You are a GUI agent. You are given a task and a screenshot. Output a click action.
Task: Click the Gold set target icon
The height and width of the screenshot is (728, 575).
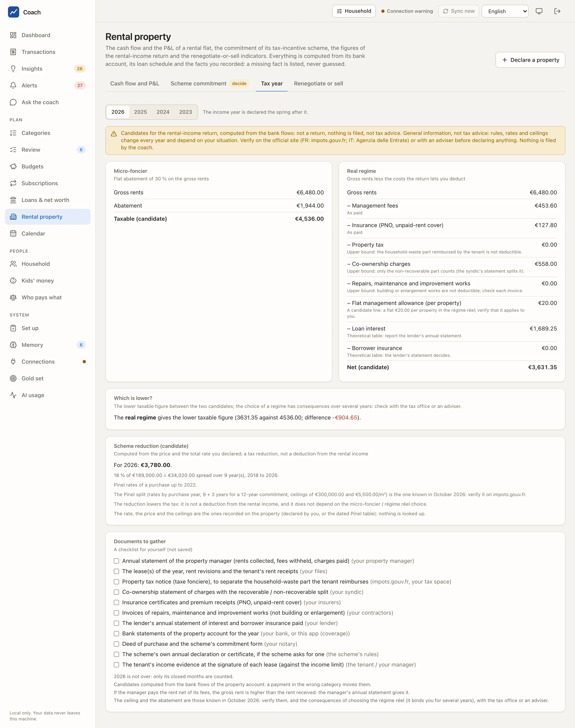13,378
